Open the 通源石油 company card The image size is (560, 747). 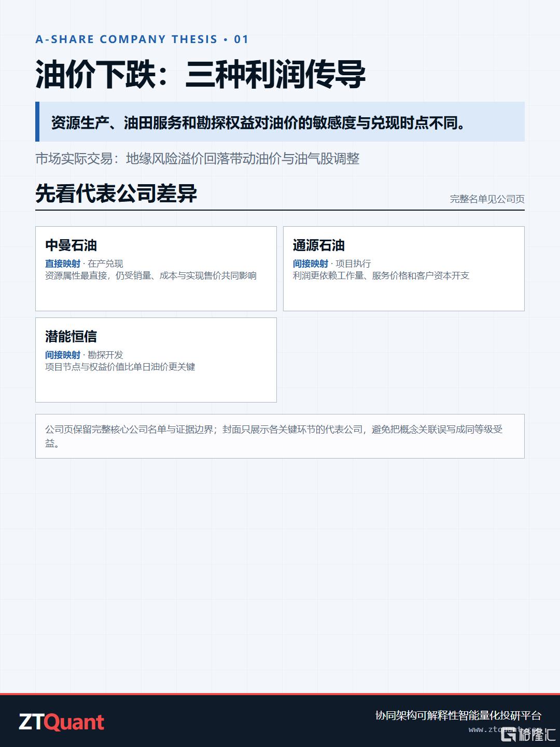tap(404, 269)
